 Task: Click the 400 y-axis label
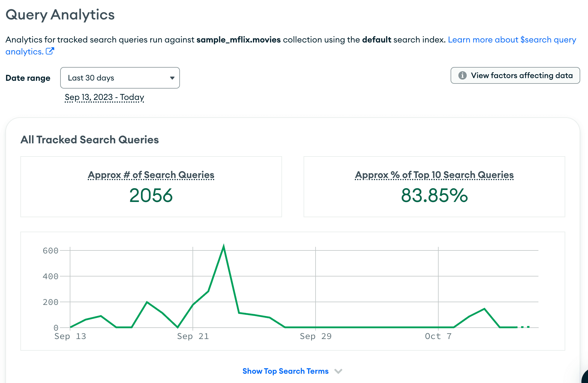pos(50,276)
